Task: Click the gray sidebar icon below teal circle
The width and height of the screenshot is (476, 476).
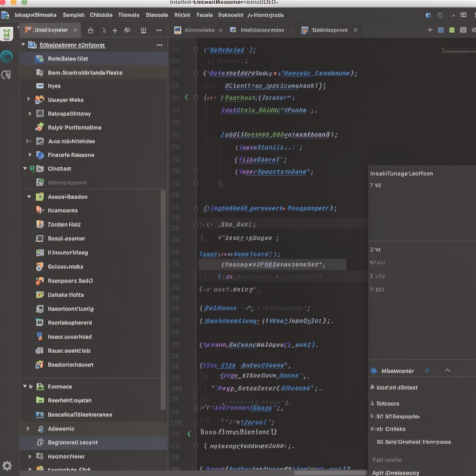Action: click(x=6, y=75)
